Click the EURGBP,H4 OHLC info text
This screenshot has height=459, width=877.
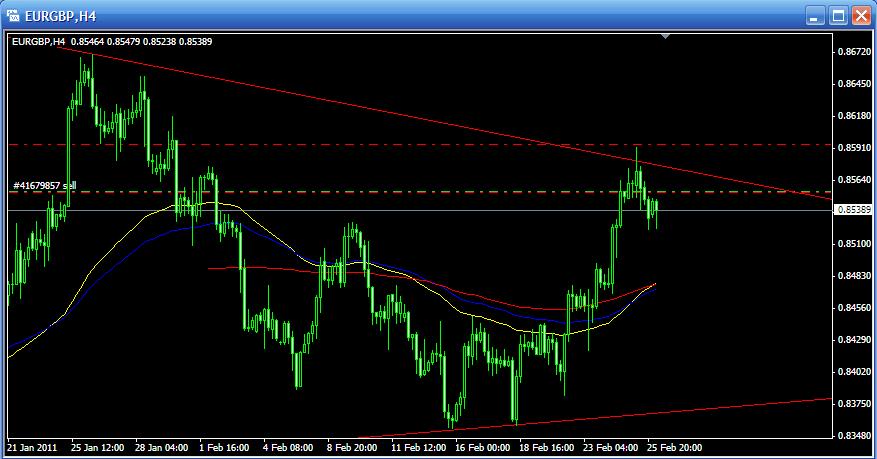click(112, 41)
